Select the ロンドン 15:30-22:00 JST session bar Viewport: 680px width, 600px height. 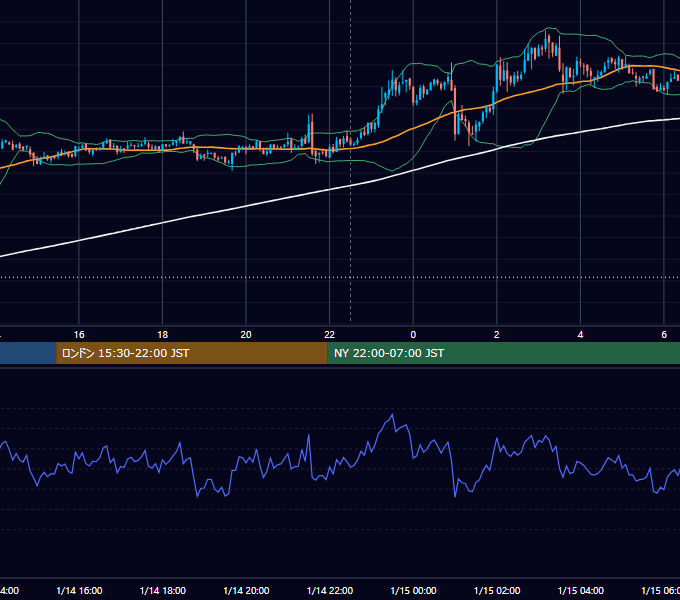(192, 353)
